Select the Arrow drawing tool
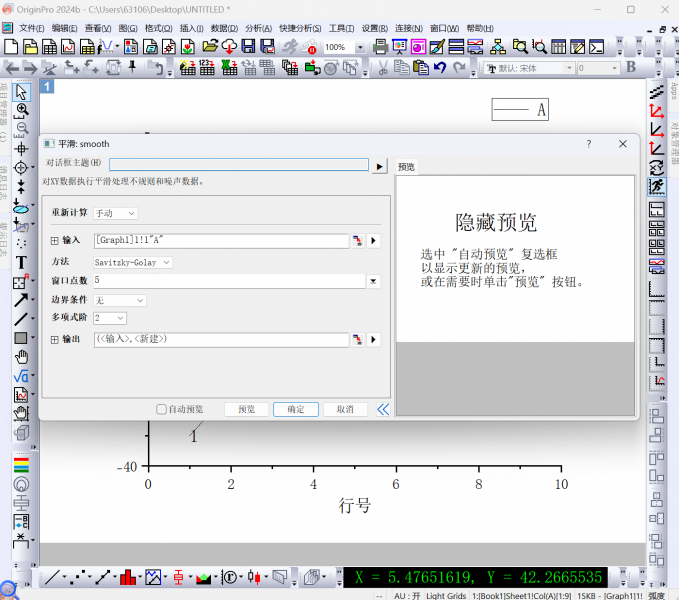Screen dimensions: 679x600 point(21,300)
